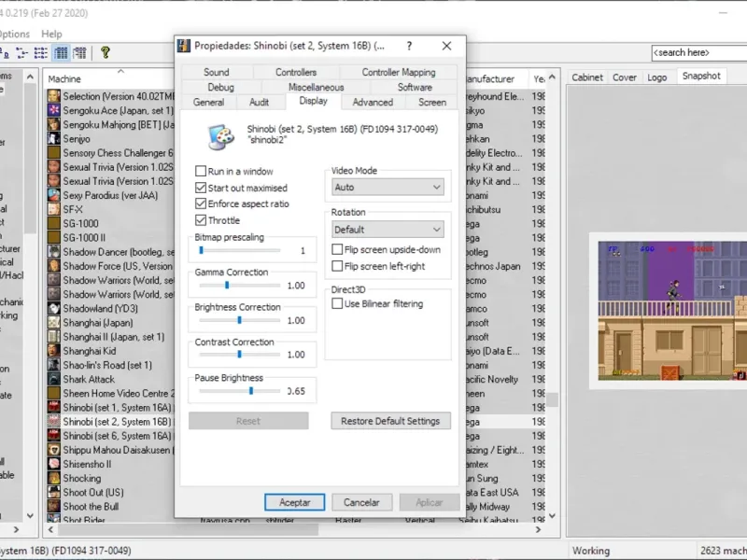Check Use Bilinear filtering

click(x=337, y=303)
